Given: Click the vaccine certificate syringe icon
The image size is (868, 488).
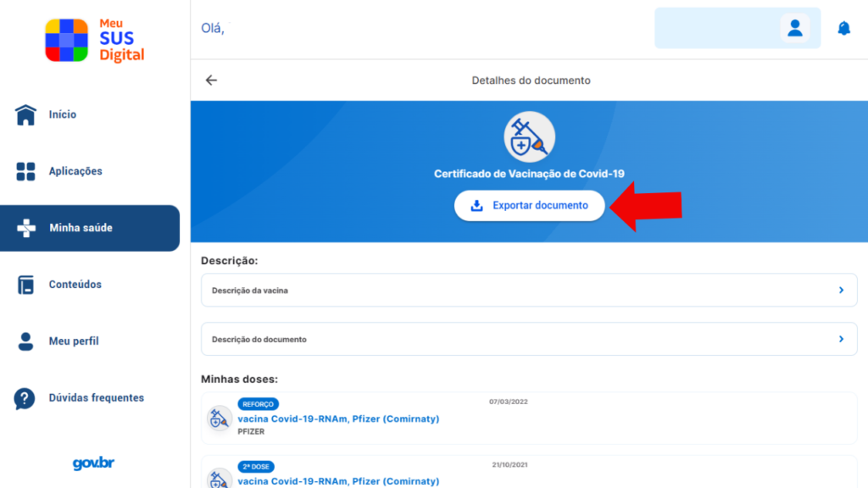Looking at the screenshot, I should click(x=529, y=137).
